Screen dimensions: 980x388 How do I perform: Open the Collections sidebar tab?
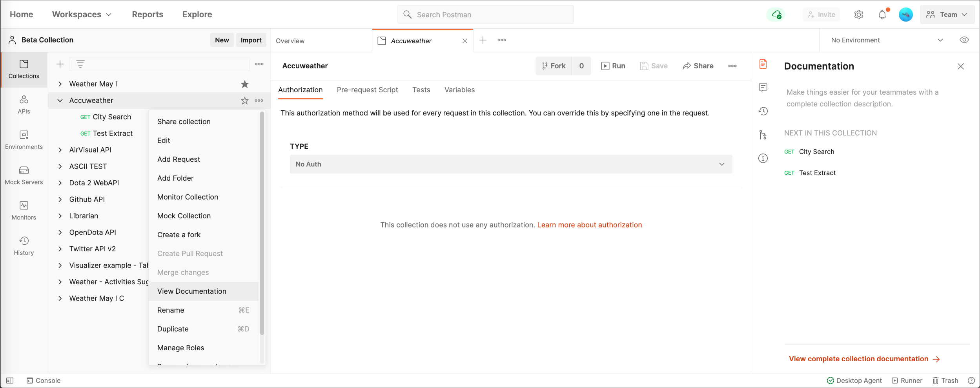coord(24,69)
